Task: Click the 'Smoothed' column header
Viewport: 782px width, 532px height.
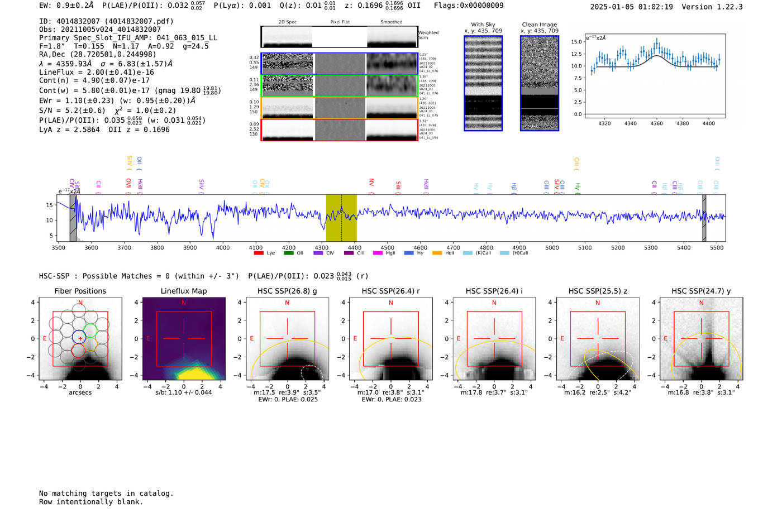Action: (391, 22)
